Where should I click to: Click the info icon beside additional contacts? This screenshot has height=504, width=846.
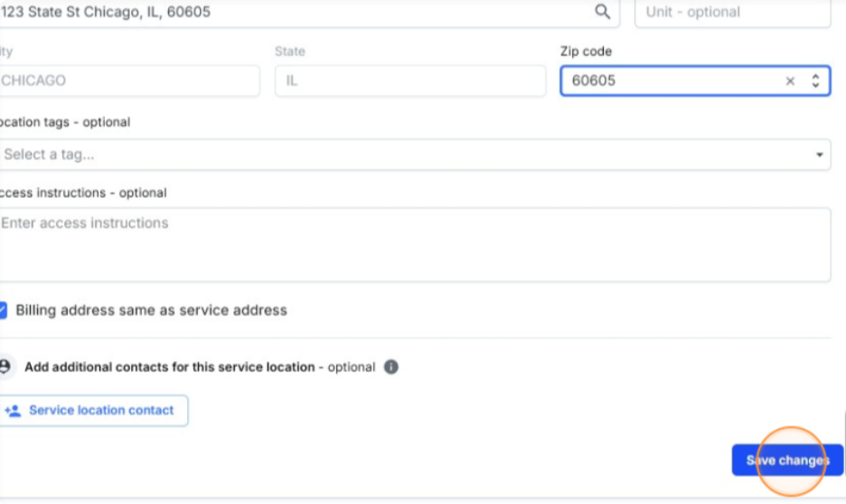tap(390, 368)
